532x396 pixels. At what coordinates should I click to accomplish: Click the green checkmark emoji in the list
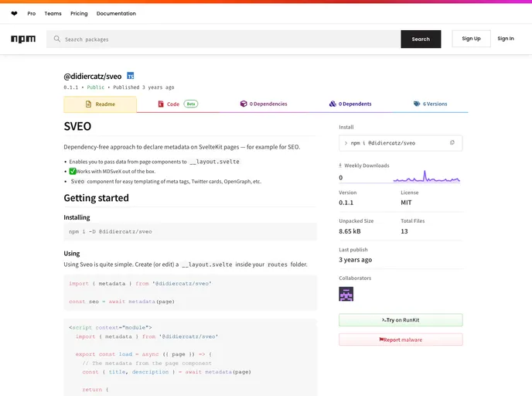click(x=73, y=172)
